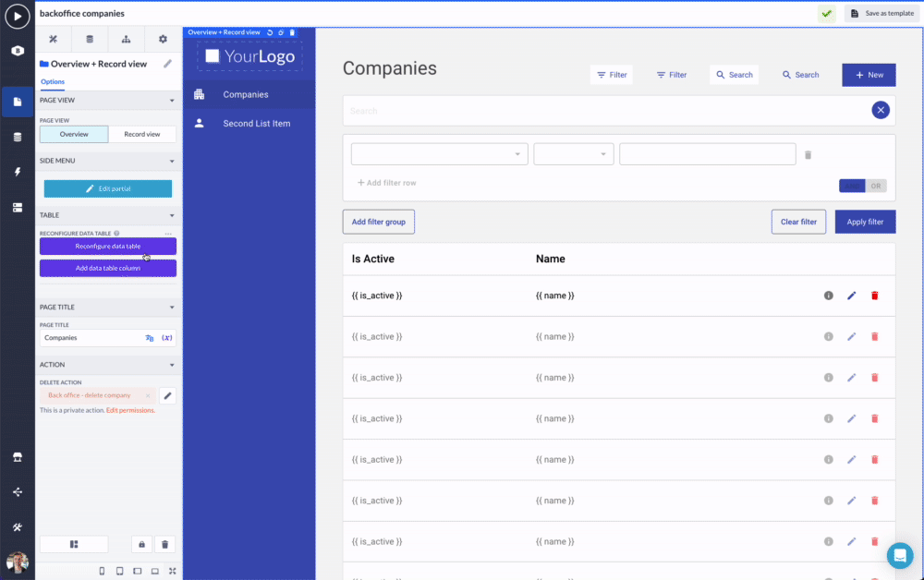The height and width of the screenshot is (580, 924).
Task: Click the refresh icon on the selected component header
Action: (x=269, y=31)
